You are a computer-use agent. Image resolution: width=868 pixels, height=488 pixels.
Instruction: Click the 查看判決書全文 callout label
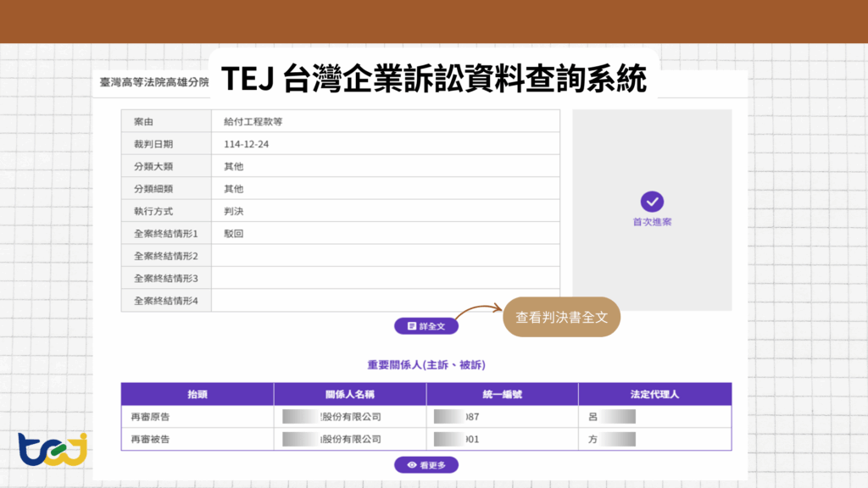coord(562,318)
